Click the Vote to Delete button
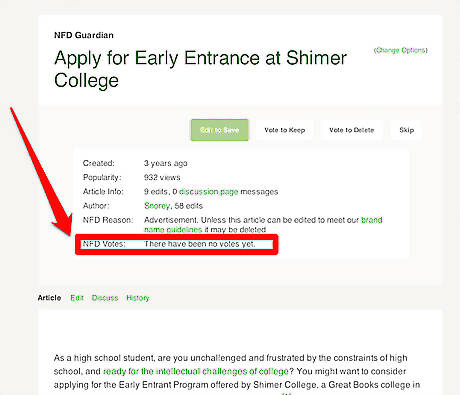Screen dimensions: 460x395 click(352, 130)
